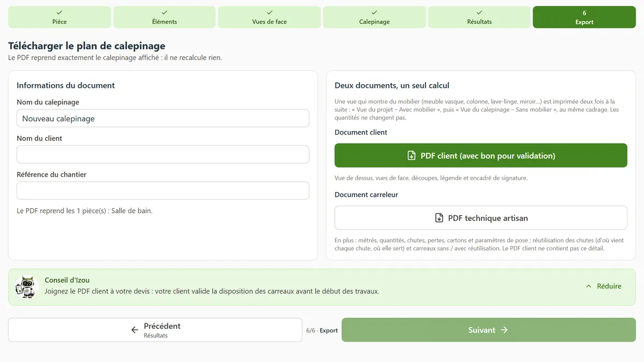
Task: Select the Export step tab
Action: click(584, 17)
